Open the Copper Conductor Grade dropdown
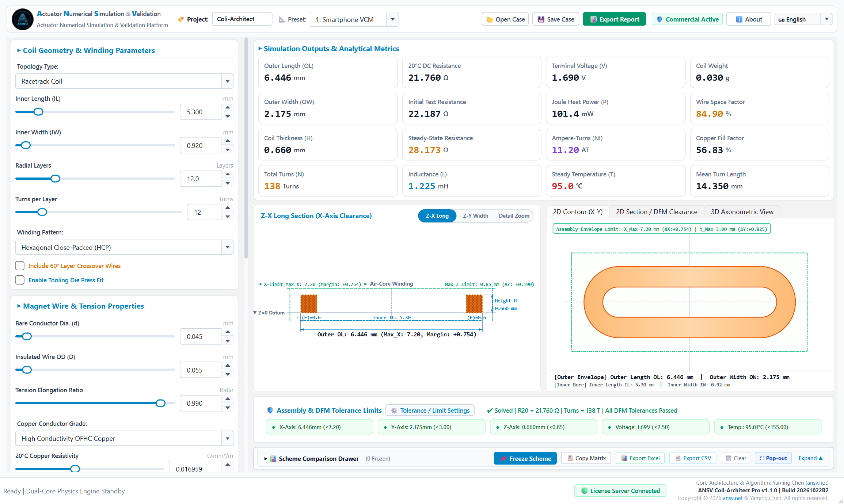This screenshot has height=504, width=844. 124,438
